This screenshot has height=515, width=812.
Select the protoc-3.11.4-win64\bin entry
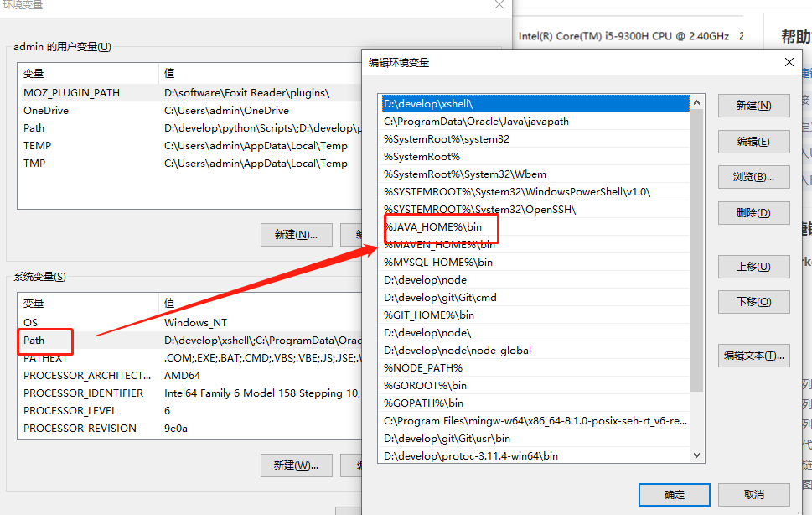(x=535, y=456)
